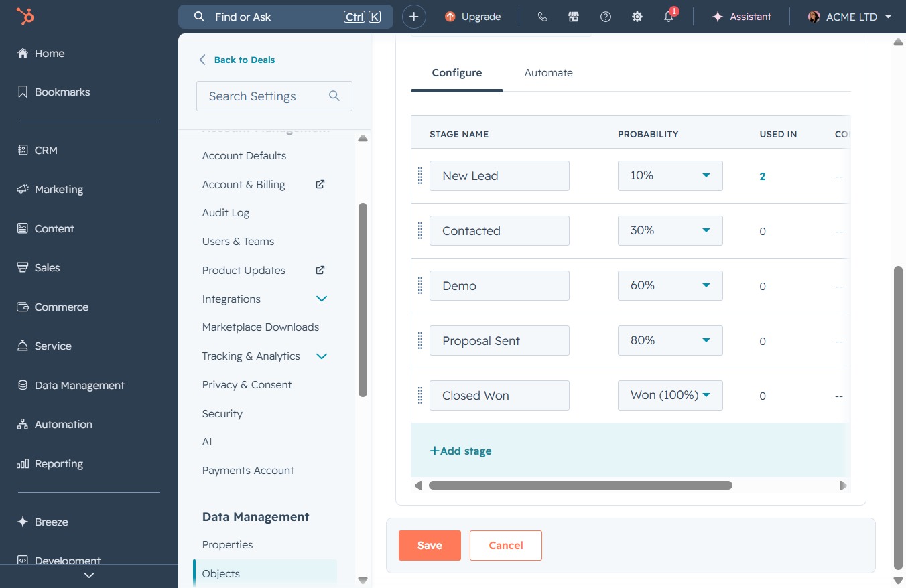Click the Find or Ask search bar
Image resolution: width=906 pixels, height=588 pixels.
pos(285,17)
